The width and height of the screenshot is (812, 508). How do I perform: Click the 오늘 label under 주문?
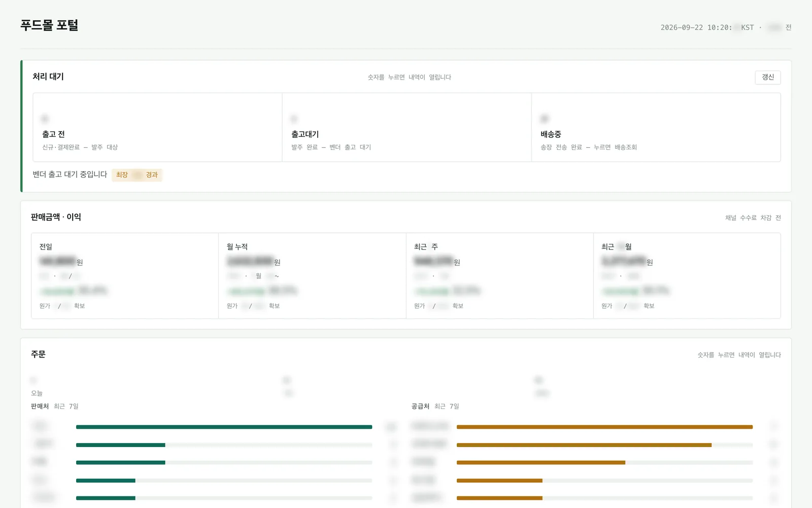[x=37, y=393]
